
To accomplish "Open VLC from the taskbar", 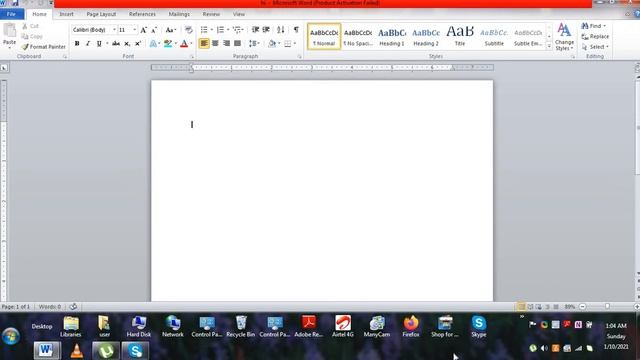I will [x=76, y=351].
